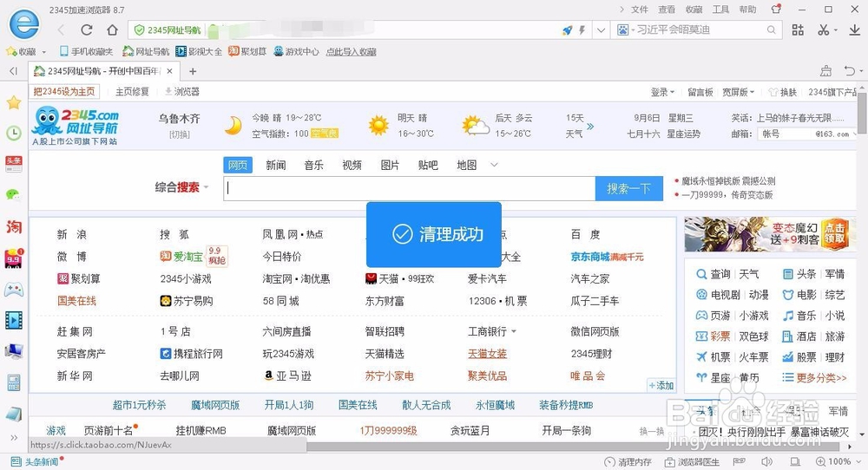The height and width of the screenshot is (470, 868).
Task: Expand 工商银行 dropdown arrow
Action: click(x=514, y=332)
